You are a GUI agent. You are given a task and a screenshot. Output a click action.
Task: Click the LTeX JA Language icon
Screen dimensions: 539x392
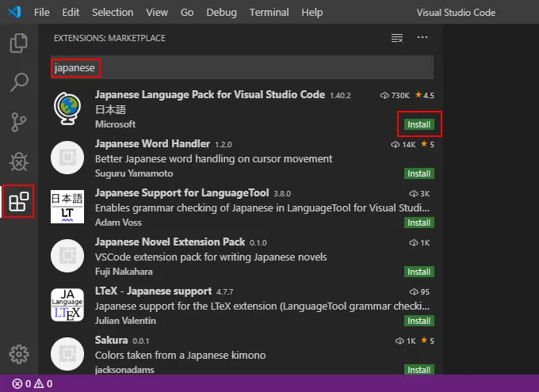[x=67, y=305]
